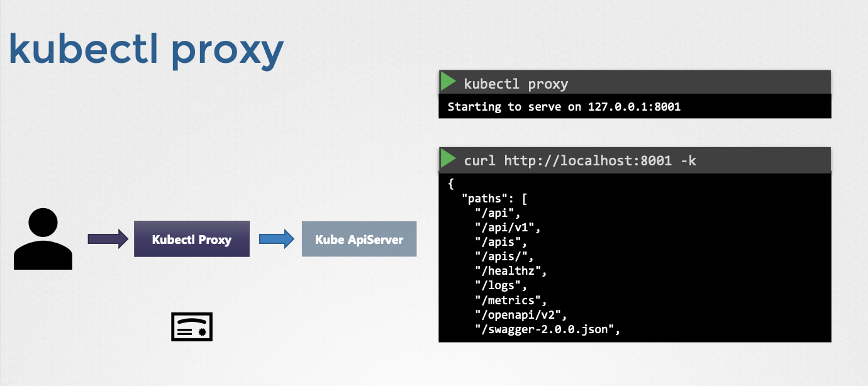The height and width of the screenshot is (386, 868).
Task: Click the "/openapi/v2", path entry
Action: click(521, 314)
